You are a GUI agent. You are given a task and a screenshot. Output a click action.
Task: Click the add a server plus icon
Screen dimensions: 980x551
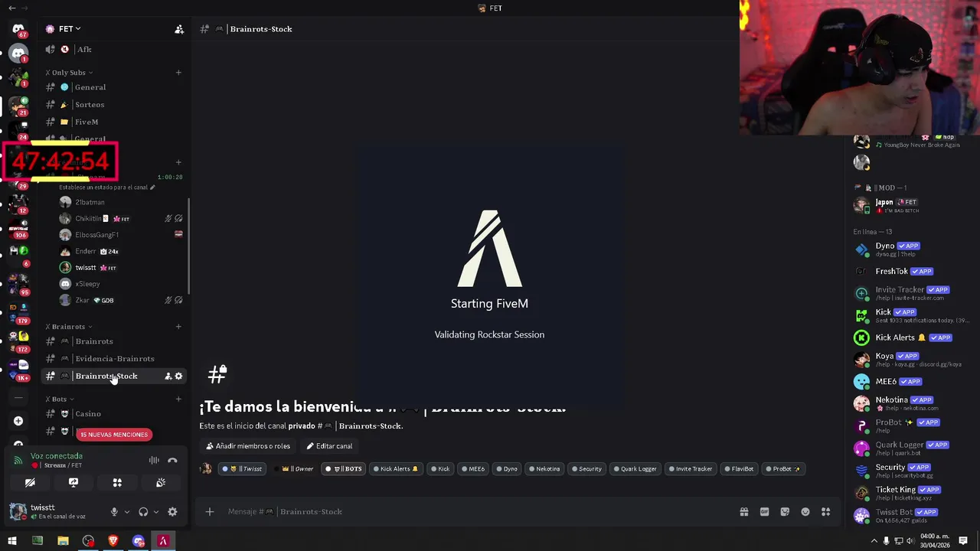coord(18,421)
